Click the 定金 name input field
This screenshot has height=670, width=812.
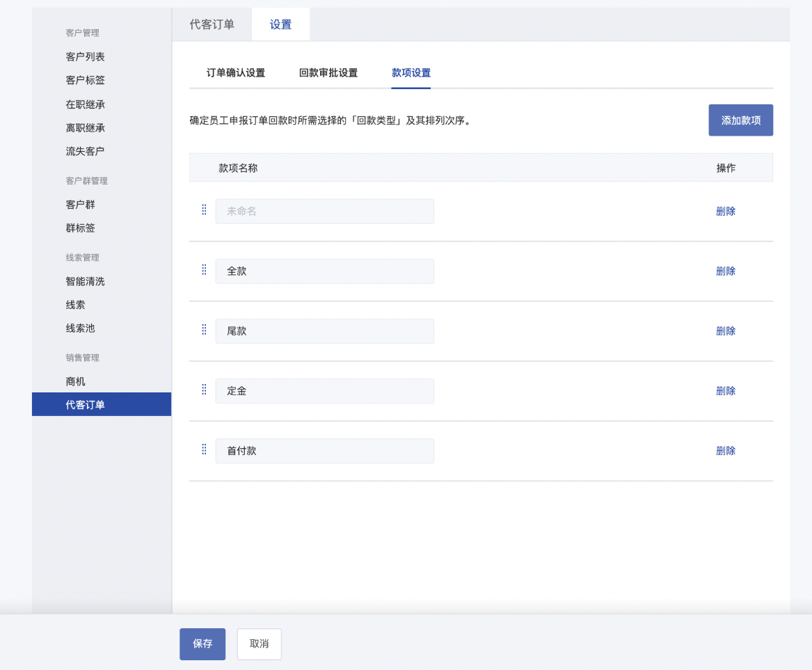(325, 391)
